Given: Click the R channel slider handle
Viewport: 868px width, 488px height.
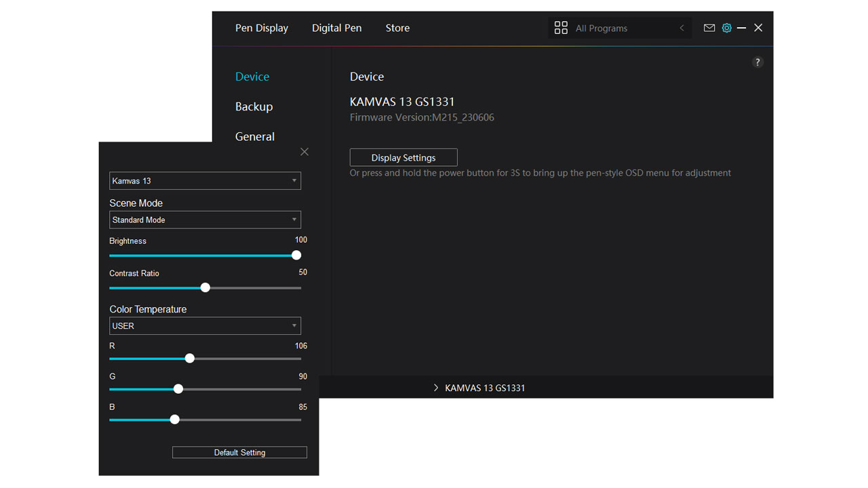Looking at the screenshot, I should tap(189, 358).
